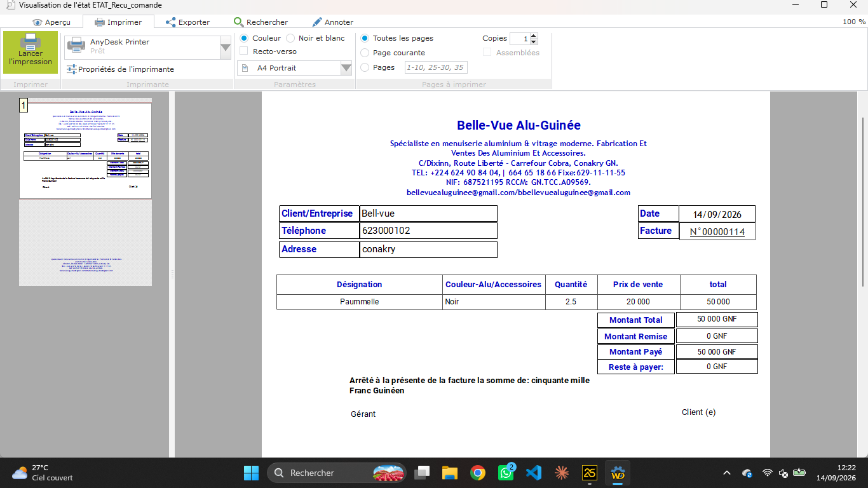Go to the Annoter tab
This screenshot has width=868, height=488.
pos(332,22)
